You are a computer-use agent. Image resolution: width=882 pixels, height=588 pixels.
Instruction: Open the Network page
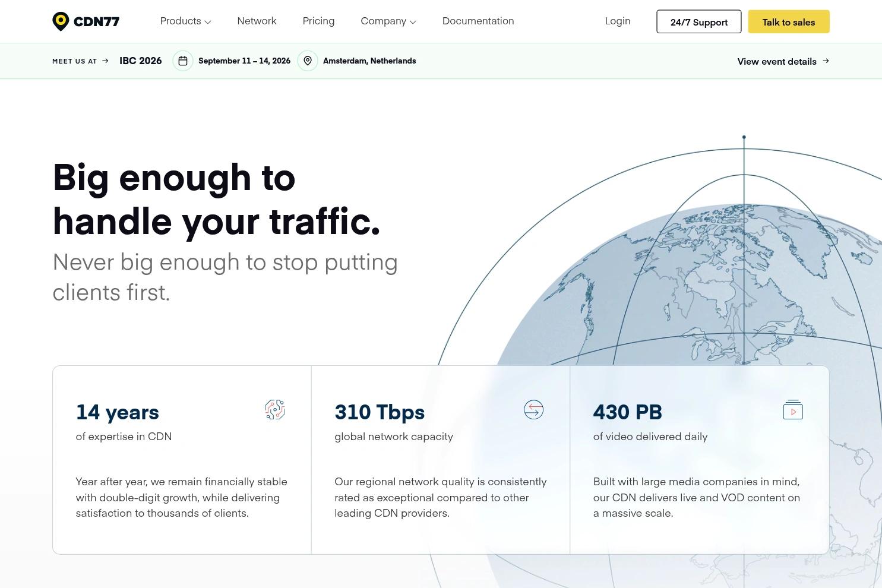point(257,21)
